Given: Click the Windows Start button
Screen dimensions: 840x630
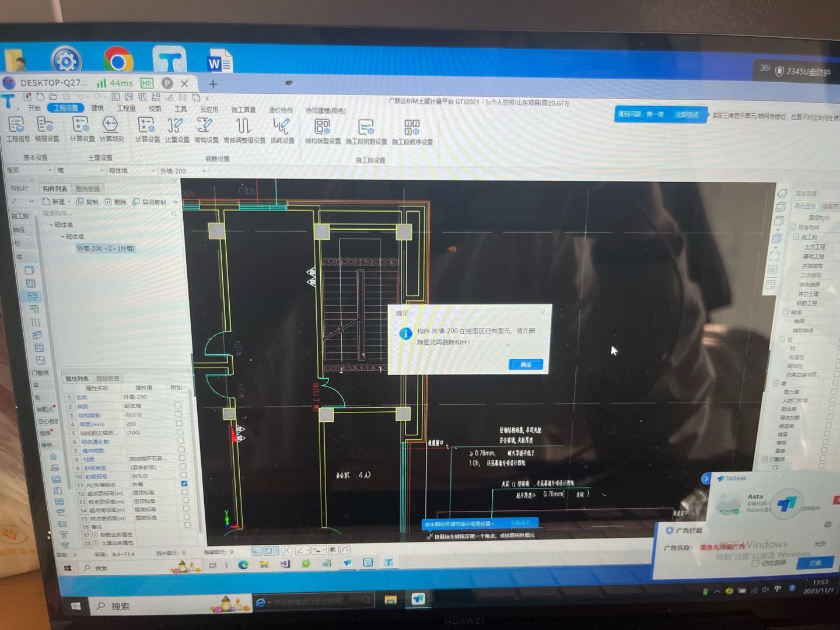Looking at the screenshot, I should [x=75, y=606].
